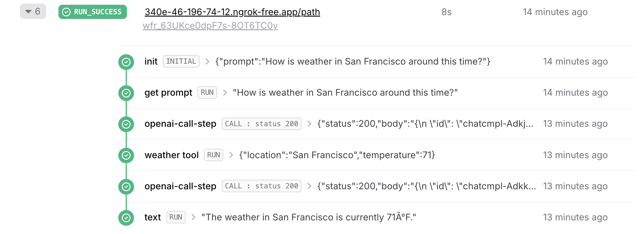Image resolution: width=644 pixels, height=234 pixels.
Task: Click first CALL : status 200 badge
Action: click(262, 124)
